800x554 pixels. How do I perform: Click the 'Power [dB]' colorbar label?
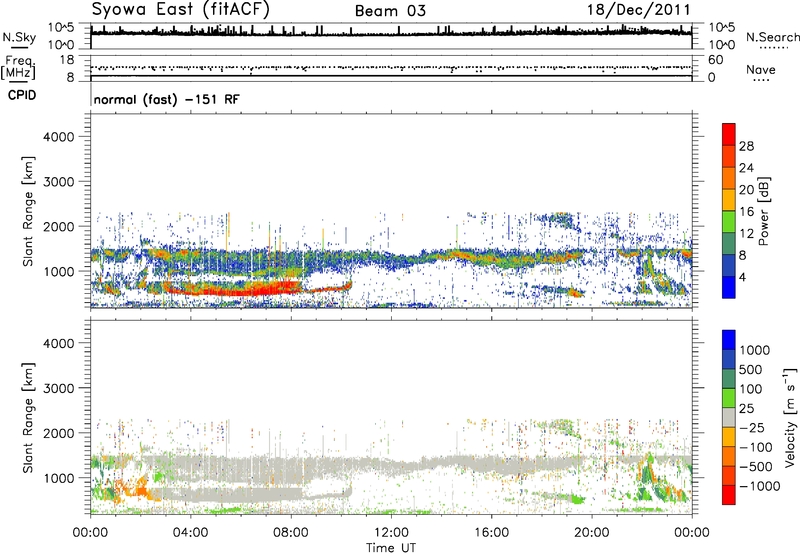pos(763,211)
